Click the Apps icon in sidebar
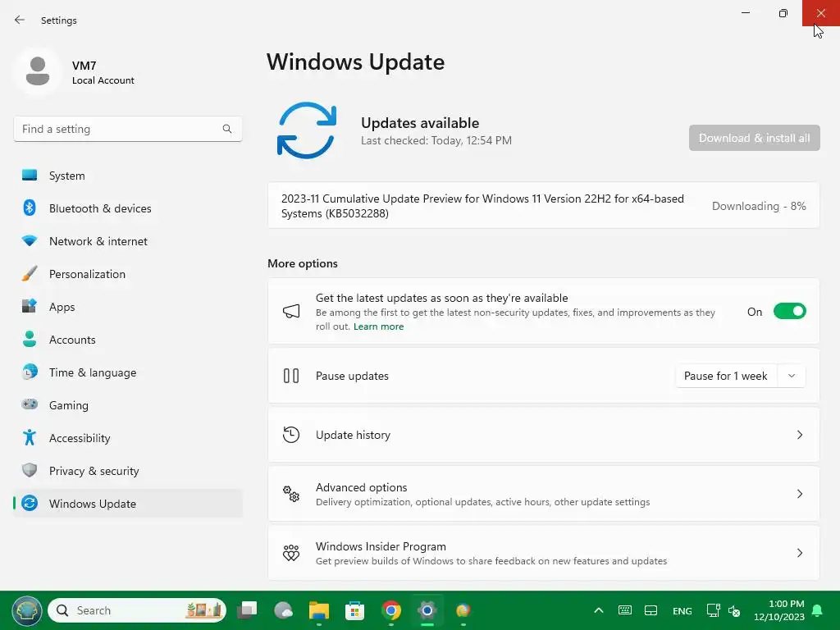 [x=30, y=307]
